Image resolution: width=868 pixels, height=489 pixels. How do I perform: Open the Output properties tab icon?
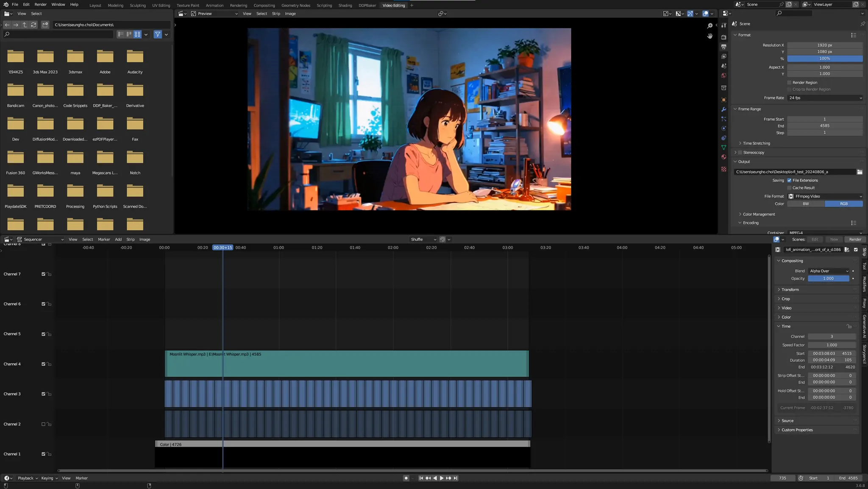click(724, 47)
